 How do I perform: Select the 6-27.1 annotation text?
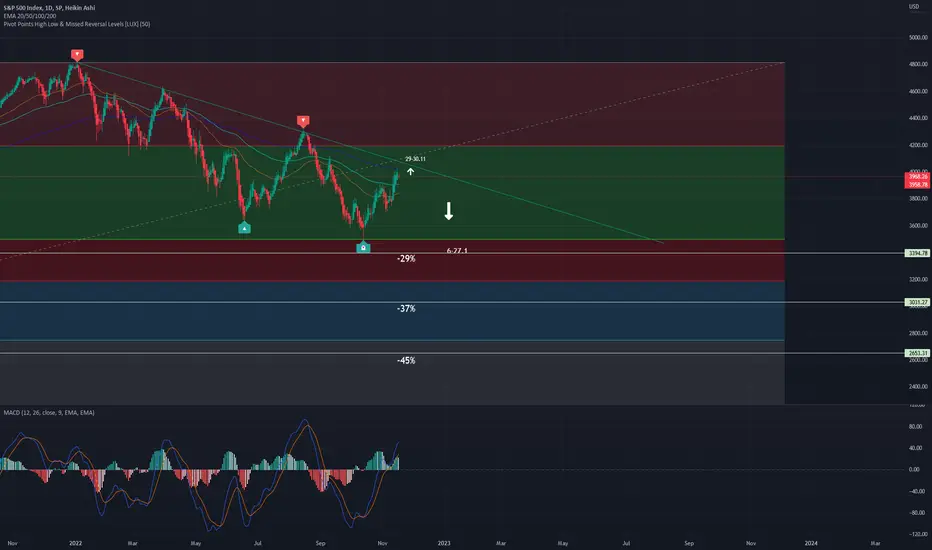coord(457,250)
